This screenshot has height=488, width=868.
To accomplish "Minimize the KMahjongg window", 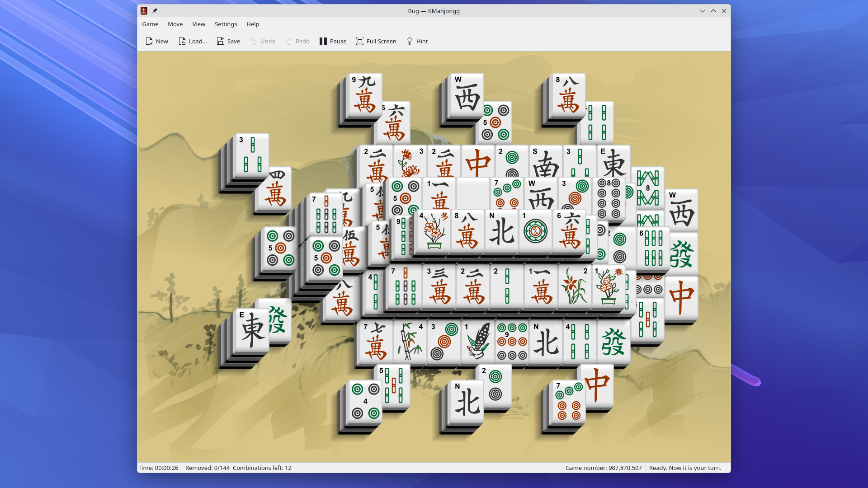I will (x=702, y=11).
